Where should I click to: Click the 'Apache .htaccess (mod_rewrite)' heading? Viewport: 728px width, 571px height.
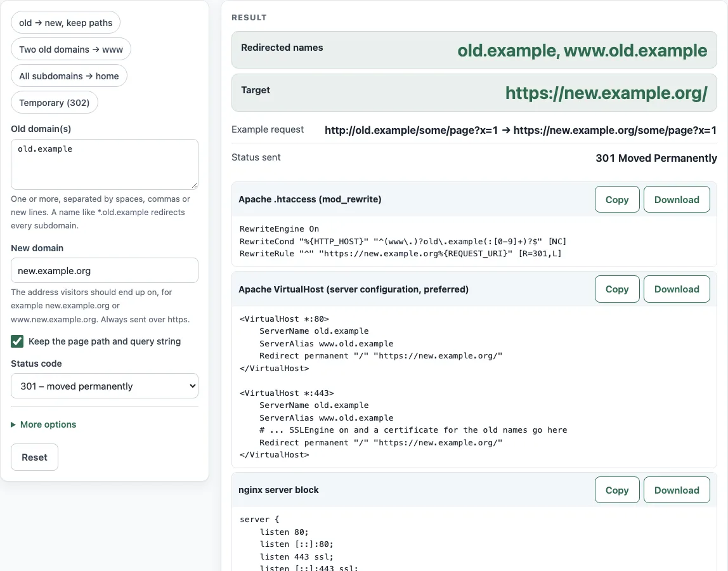[309, 199]
